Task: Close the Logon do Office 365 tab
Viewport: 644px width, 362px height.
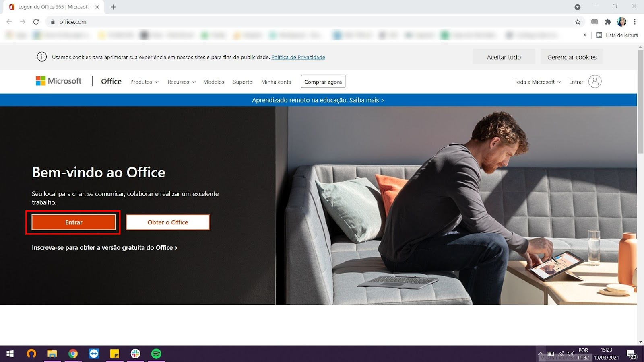Action: 97,7
